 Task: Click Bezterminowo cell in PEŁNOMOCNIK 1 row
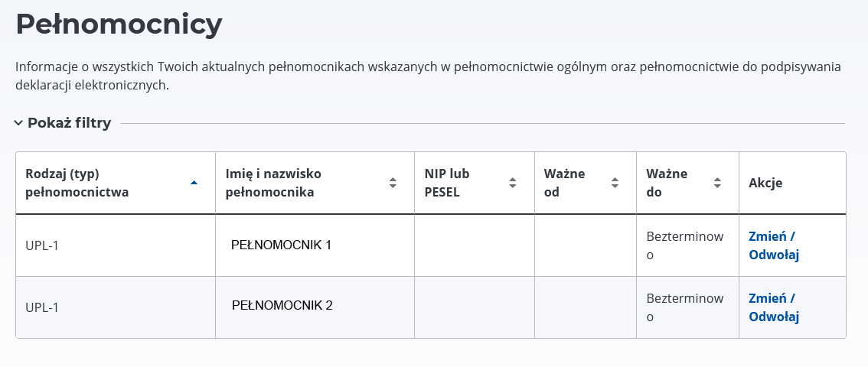click(x=684, y=245)
